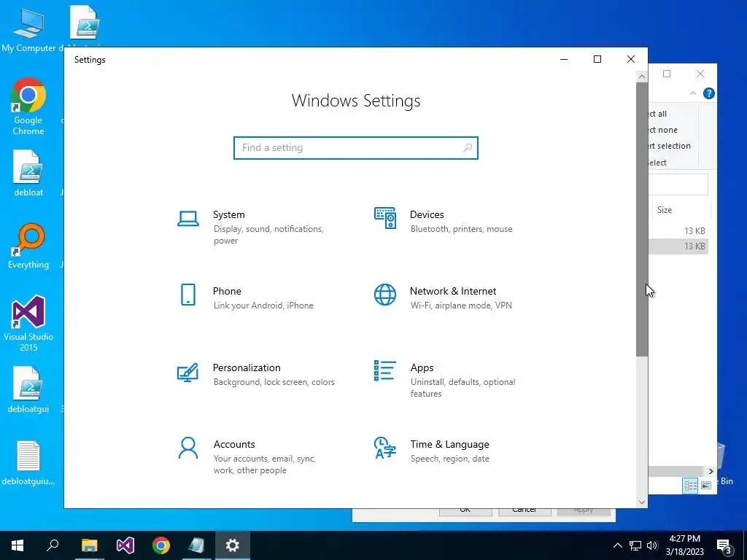This screenshot has height=560, width=747.
Task: Open File Explorer from the taskbar
Action: coord(89,545)
